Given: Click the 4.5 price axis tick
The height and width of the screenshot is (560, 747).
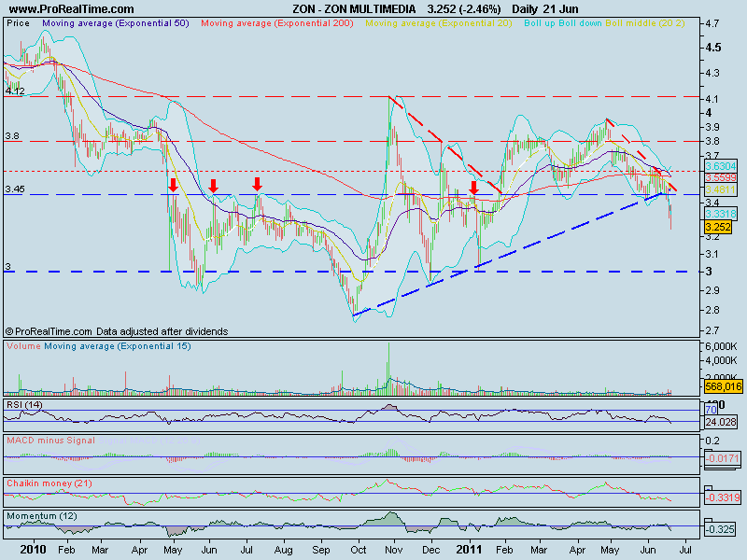Looking at the screenshot, I should pyautogui.click(x=713, y=48).
